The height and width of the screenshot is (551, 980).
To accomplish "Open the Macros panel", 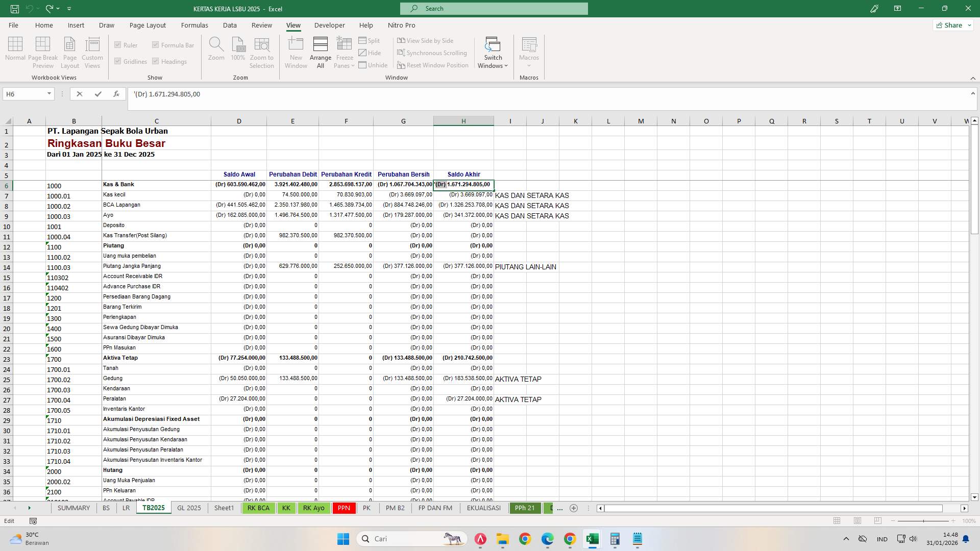I will [x=529, y=51].
